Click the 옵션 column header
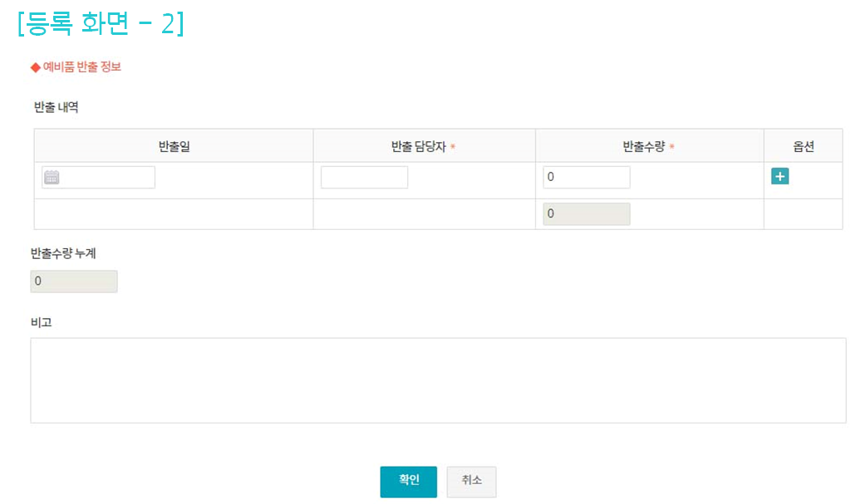851x504 pixels. (803, 147)
